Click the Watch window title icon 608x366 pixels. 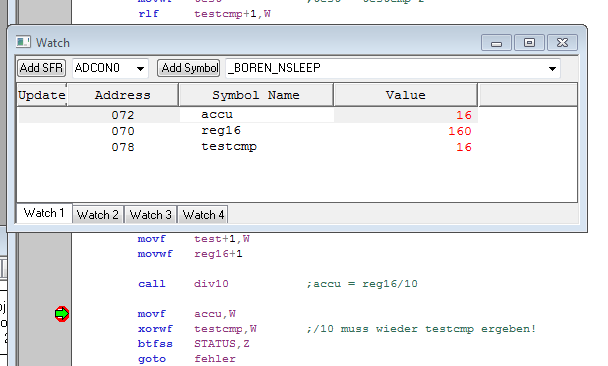click(23, 42)
